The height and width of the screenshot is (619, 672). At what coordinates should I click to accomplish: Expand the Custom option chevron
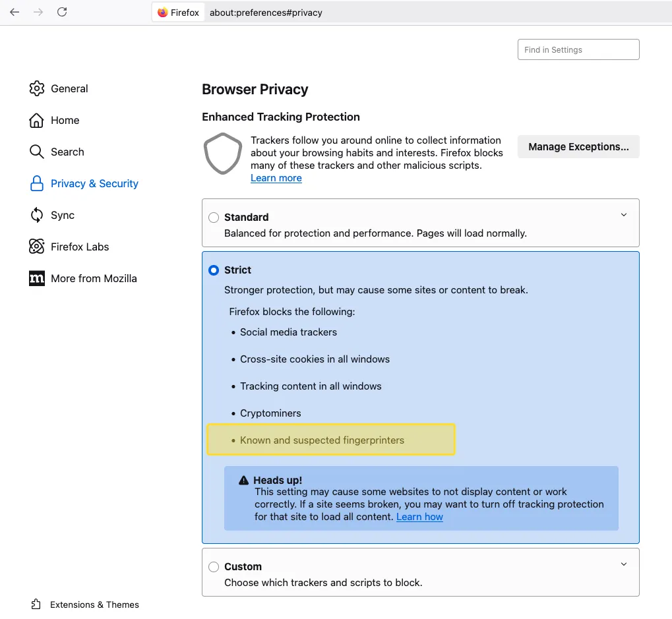point(624,564)
